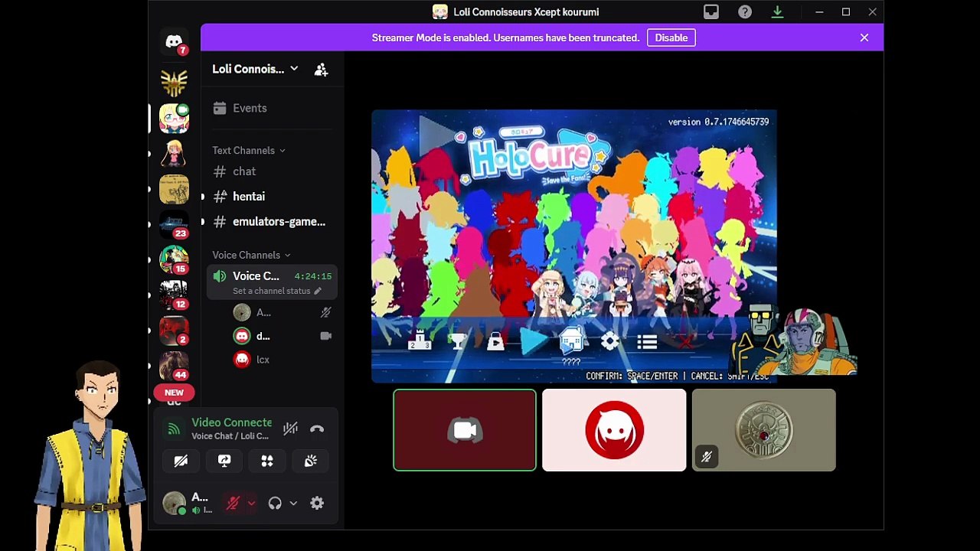
Task: Open headphone output options chevron
Action: 293,504
